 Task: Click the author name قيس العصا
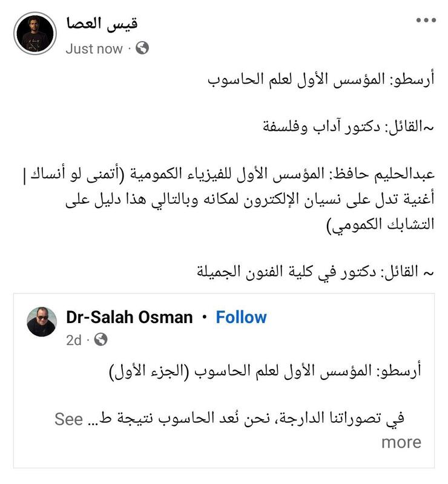tap(102, 24)
